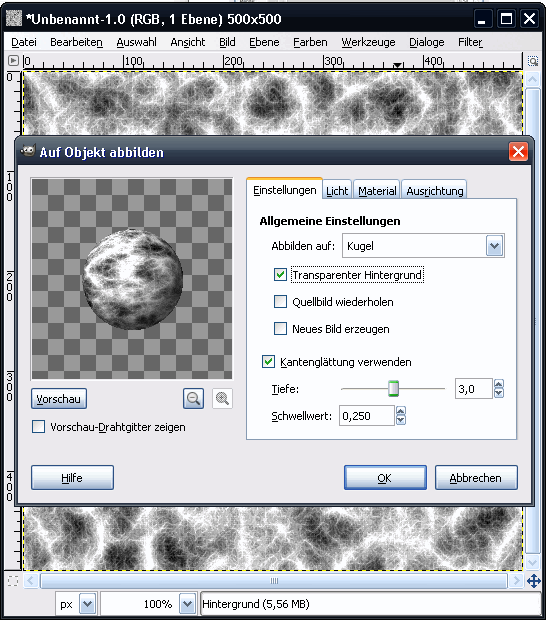Click the Wilber icon in dialog title
546x620 pixels.
(x=28, y=151)
